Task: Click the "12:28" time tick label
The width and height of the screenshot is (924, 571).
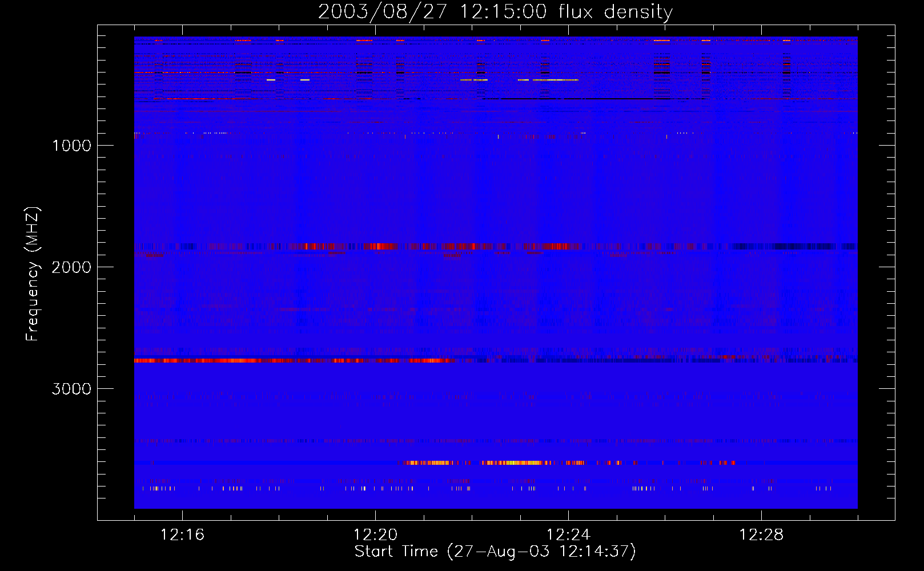Action: 761,535
